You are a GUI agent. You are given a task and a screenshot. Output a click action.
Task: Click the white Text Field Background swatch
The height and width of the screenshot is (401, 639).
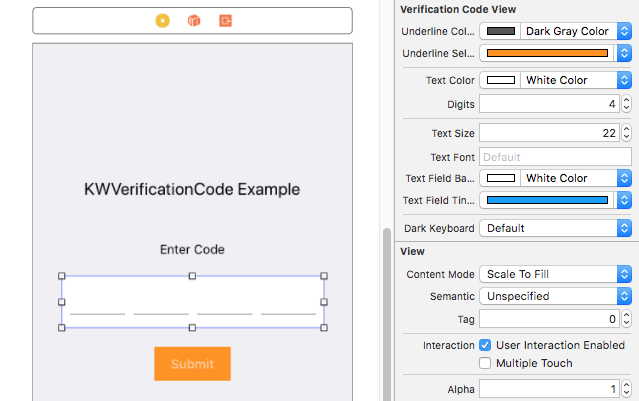[x=501, y=178]
